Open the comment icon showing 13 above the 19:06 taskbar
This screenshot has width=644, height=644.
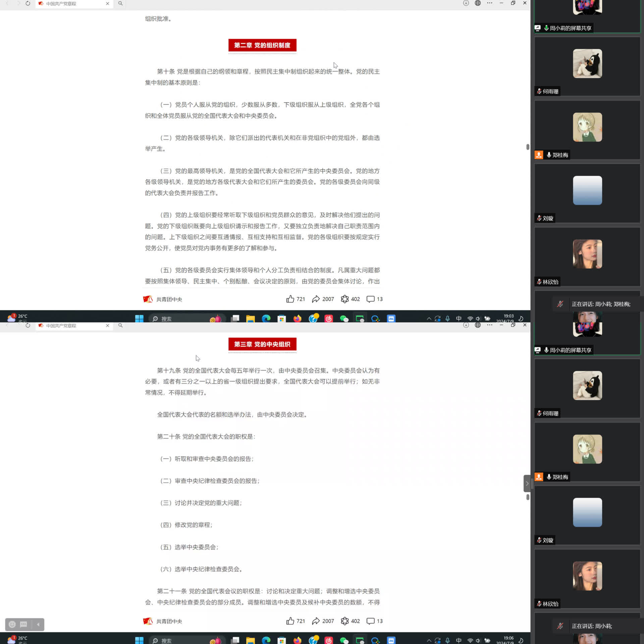pyautogui.click(x=370, y=621)
